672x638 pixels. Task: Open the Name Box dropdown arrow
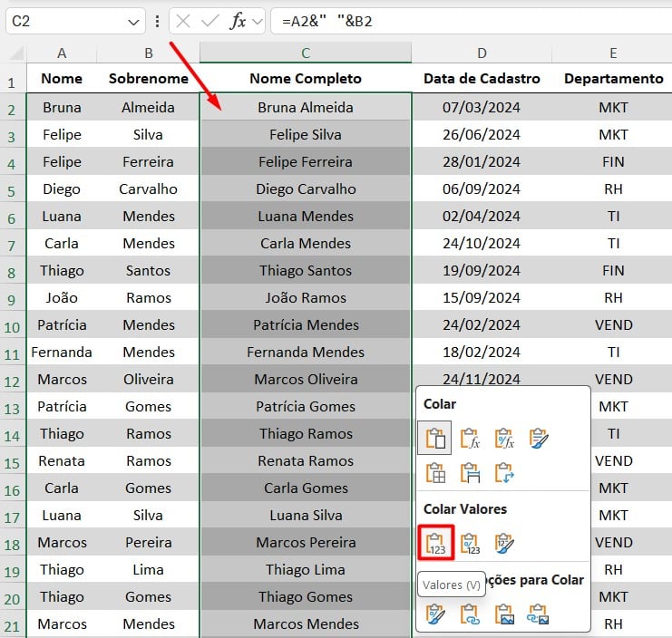[x=133, y=21]
